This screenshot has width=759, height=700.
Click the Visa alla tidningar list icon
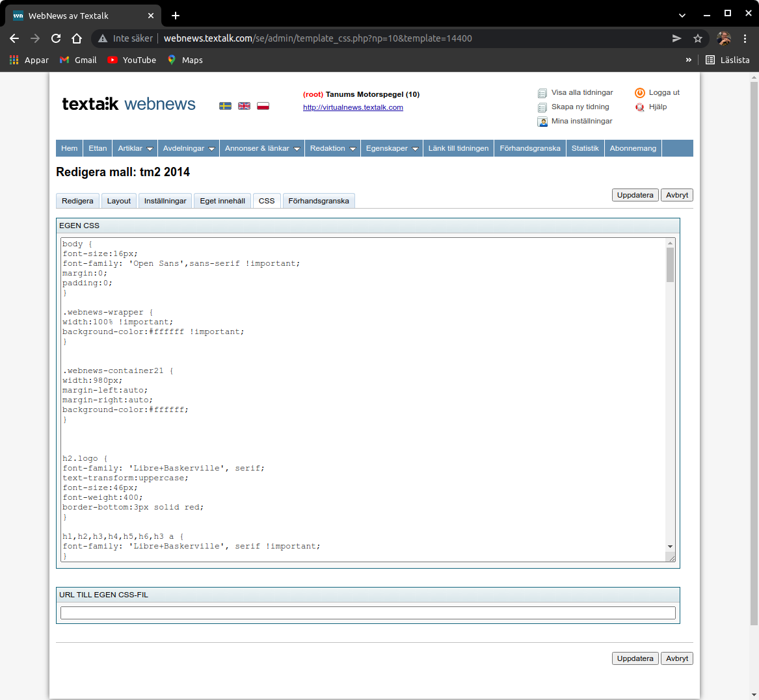click(x=542, y=93)
